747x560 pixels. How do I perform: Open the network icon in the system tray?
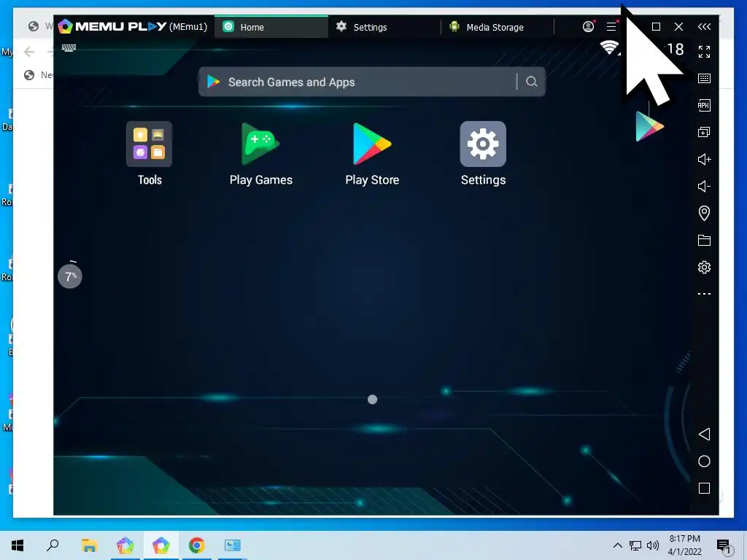tap(635, 545)
